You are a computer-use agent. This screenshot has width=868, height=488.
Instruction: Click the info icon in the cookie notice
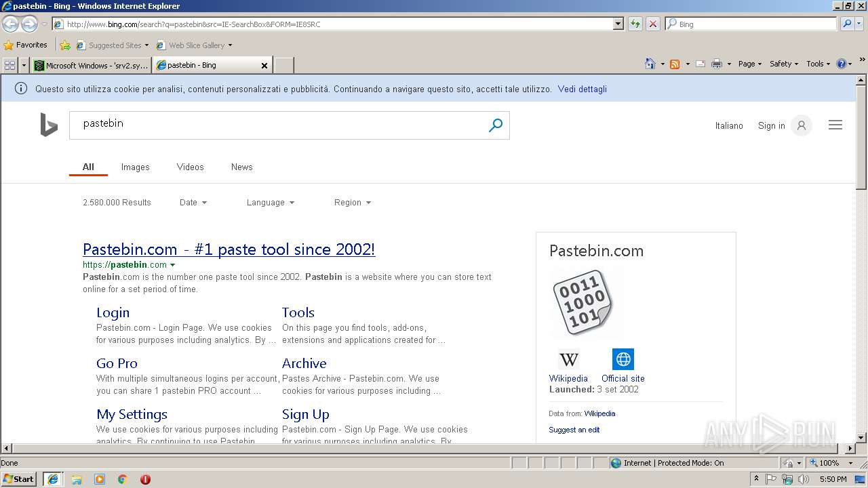point(21,89)
